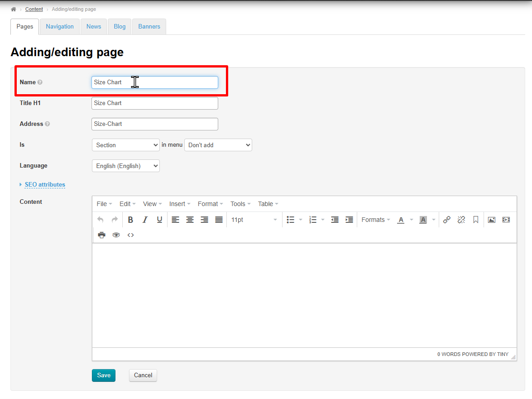Viewport: 532px width, 399px height.
Task: Click into the Address input field
Action: 154,124
